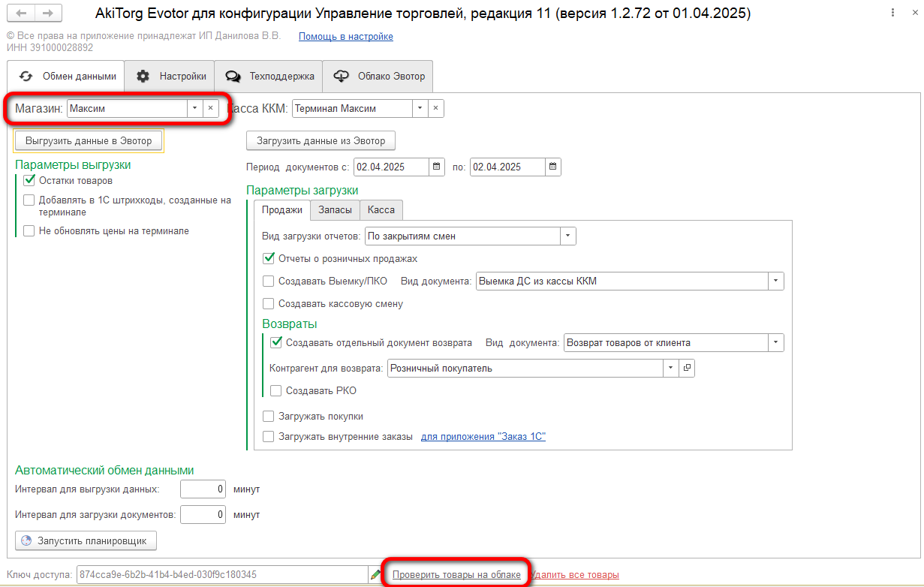
Task: Enable Создавать Выемку/ПКО checkbox
Action: [x=269, y=281]
